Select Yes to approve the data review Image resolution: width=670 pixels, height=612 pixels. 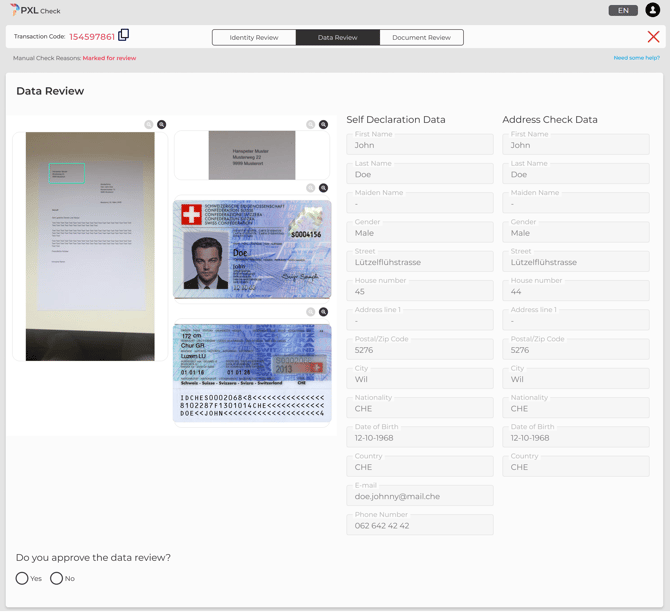pyautogui.click(x=22, y=578)
